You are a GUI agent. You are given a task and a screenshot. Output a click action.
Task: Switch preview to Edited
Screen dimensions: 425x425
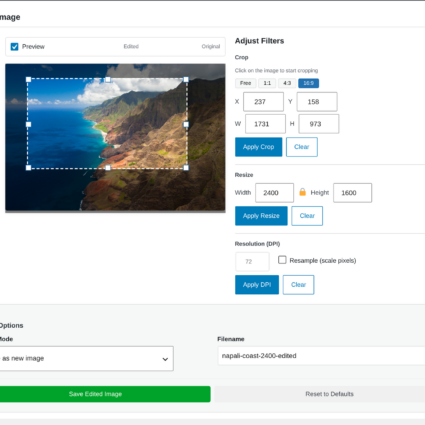[x=131, y=46]
